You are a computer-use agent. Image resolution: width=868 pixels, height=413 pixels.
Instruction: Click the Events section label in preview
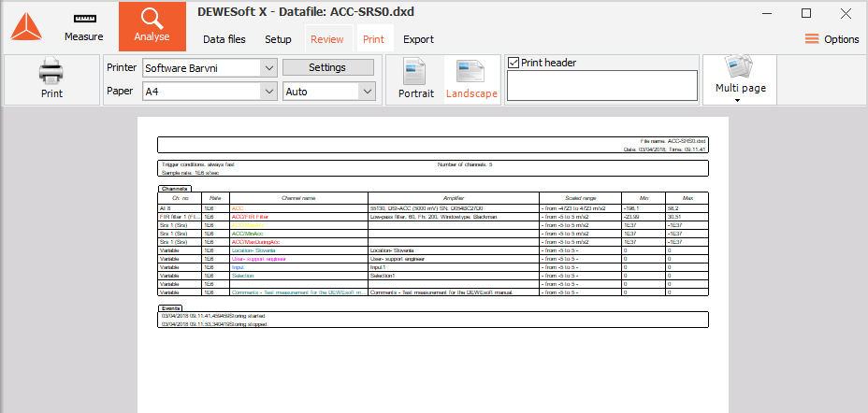coord(170,308)
